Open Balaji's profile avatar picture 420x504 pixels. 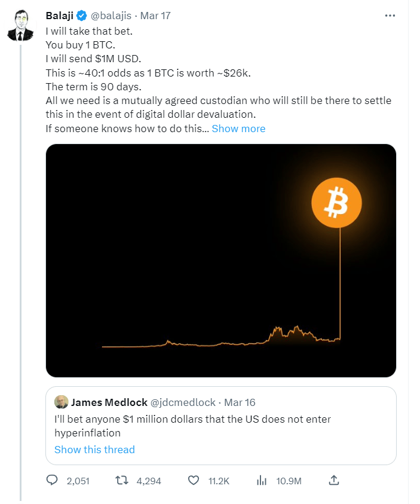point(20,26)
